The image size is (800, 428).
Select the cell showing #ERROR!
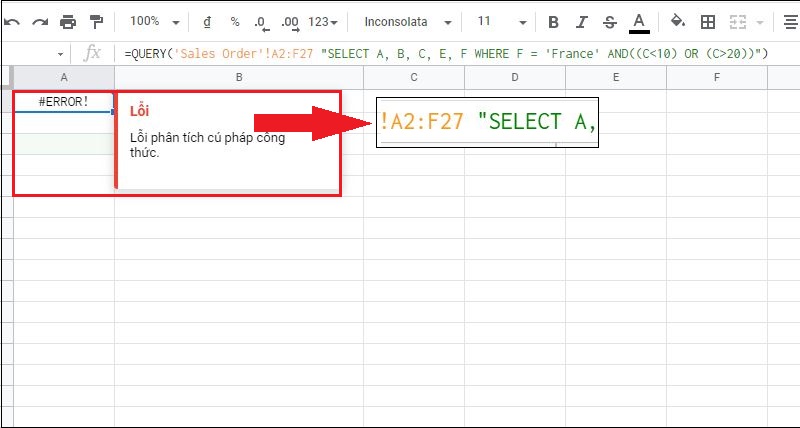pyautogui.click(x=64, y=102)
